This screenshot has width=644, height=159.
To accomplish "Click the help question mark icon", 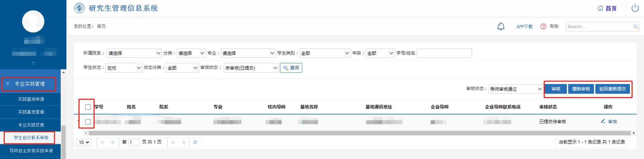I will pyautogui.click(x=543, y=26).
